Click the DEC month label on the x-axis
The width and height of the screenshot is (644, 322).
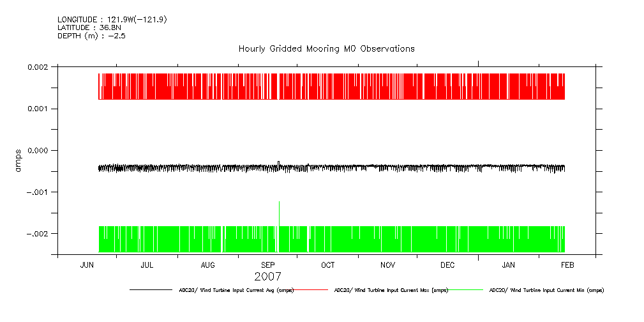(x=447, y=265)
